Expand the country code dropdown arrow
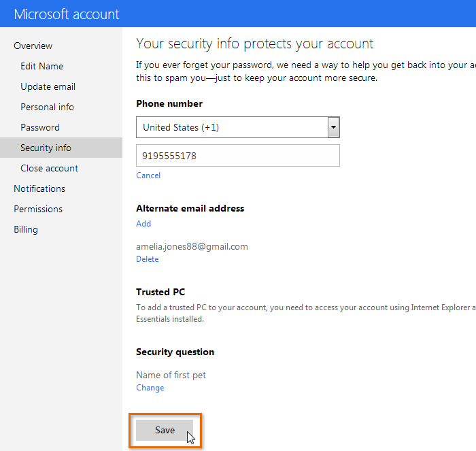 pyautogui.click(x=333, y=127)
